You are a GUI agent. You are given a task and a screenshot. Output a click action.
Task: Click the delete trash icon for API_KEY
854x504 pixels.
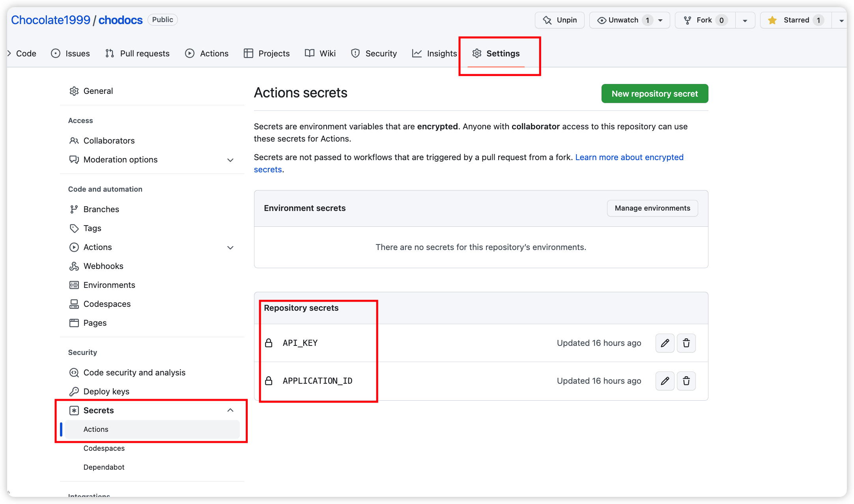coord(686,343)
